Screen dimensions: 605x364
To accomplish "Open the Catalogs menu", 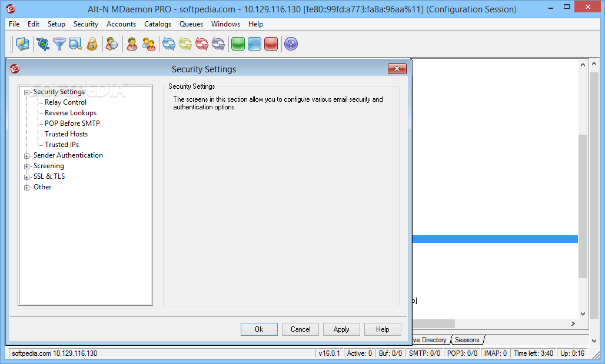I will (158, 24).
